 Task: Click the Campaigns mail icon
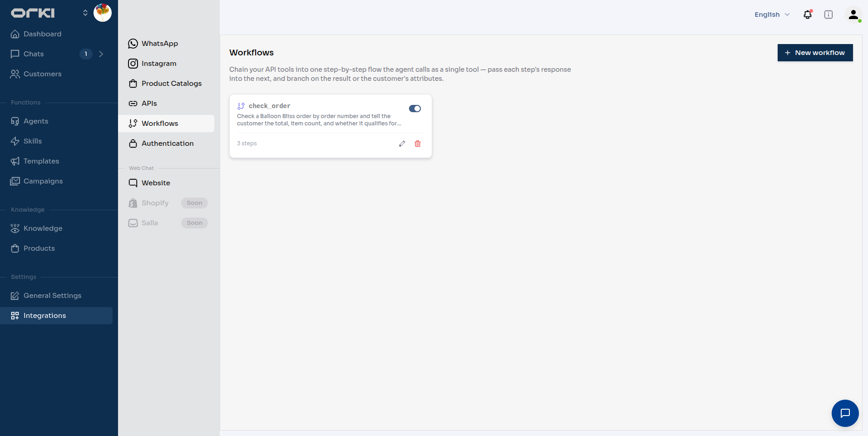[x=15, y=181]
